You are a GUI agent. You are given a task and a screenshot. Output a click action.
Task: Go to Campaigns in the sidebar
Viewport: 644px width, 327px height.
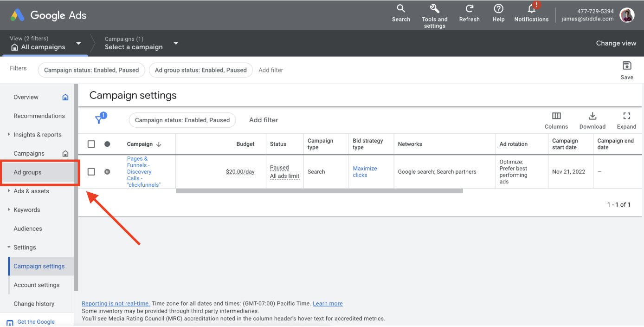coord(29,153)
